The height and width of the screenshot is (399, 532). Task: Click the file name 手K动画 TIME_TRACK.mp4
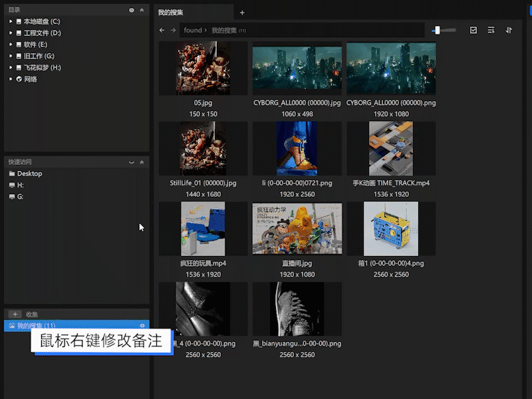391,184
